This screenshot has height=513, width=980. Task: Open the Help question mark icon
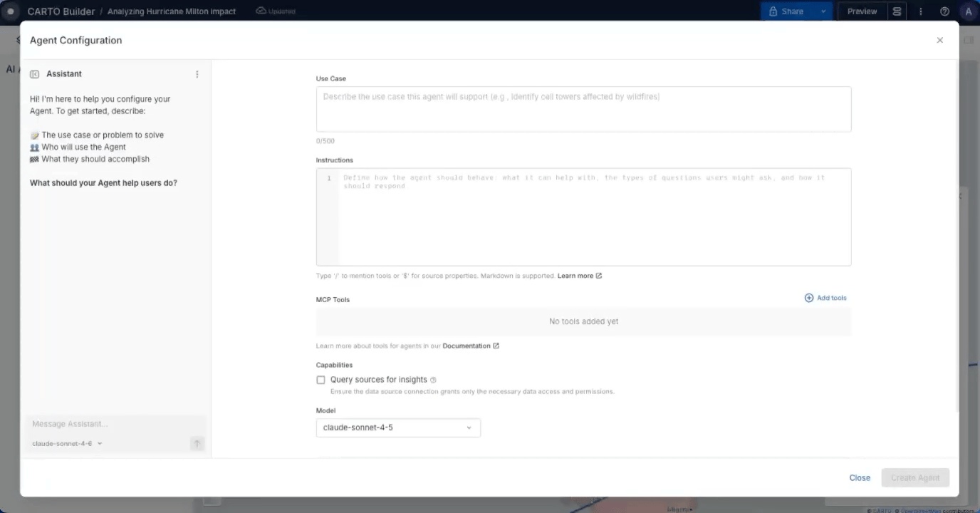944,11
